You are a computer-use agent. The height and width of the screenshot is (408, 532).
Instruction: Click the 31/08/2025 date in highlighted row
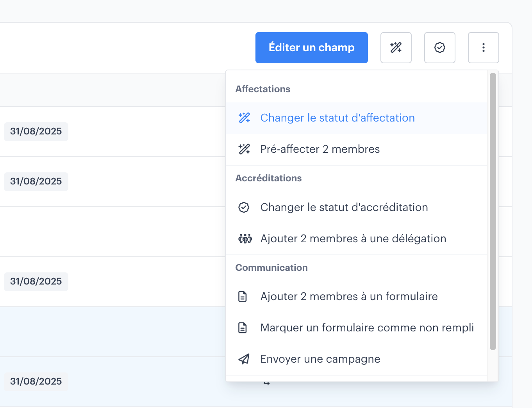[36, 381]
